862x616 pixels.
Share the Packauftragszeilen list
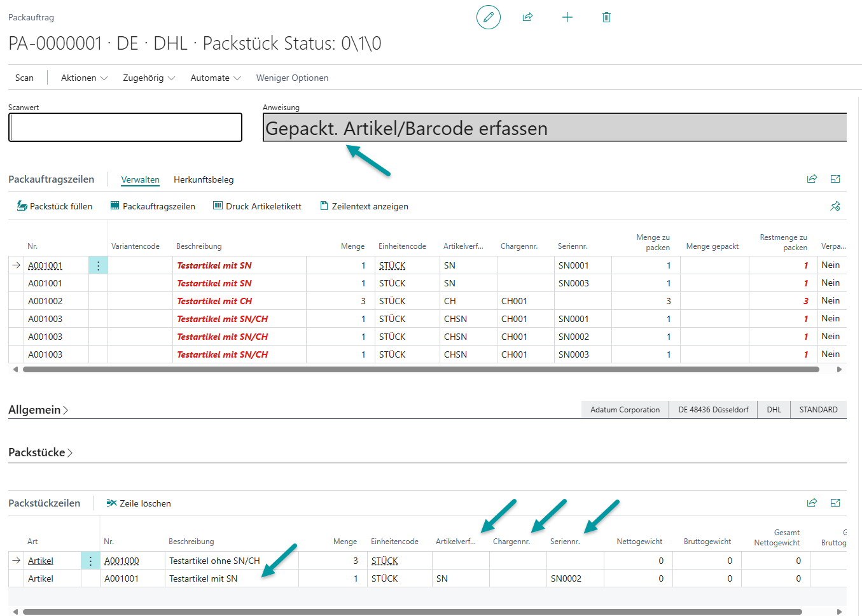[812, 179]
